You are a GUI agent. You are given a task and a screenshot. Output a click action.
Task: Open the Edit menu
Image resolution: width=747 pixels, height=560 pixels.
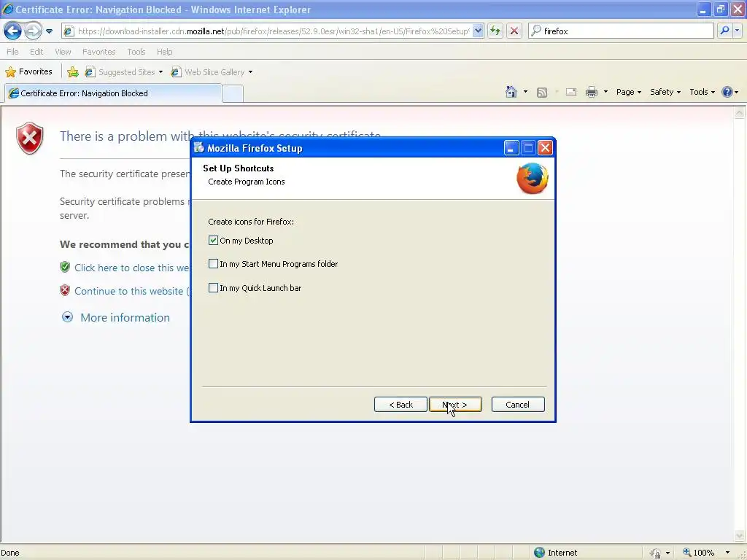click(x=36, y=52)
